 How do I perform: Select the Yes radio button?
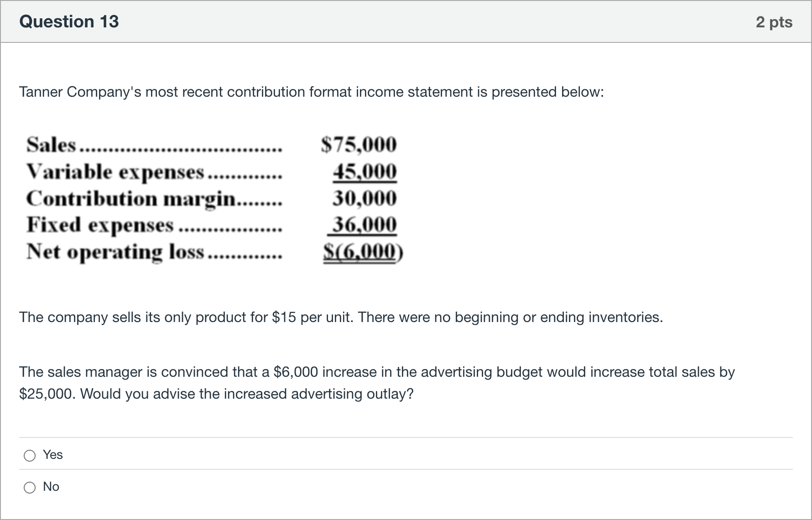[x=30, y=455]
